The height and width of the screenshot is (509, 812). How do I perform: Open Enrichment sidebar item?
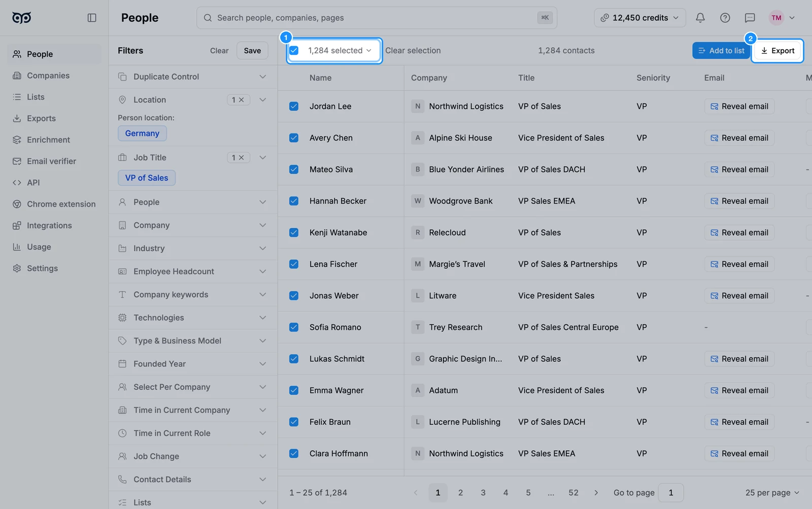[x=54, y=140]
